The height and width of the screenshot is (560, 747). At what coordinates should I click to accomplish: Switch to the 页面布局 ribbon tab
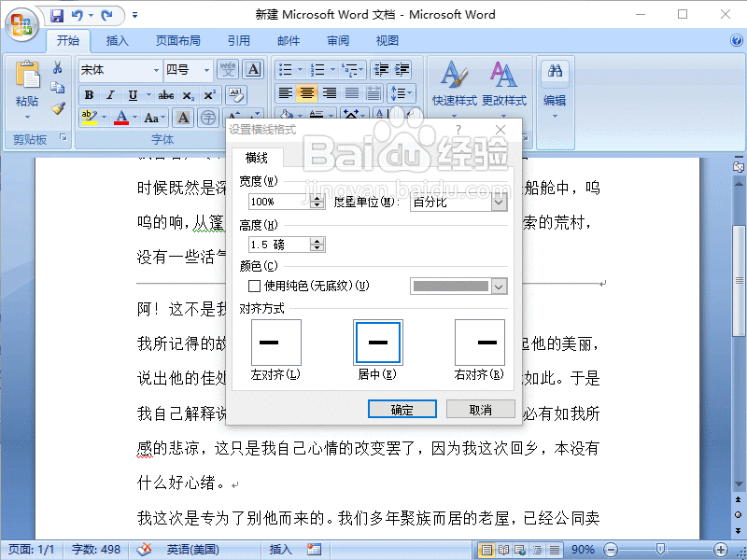tap(178, 41)
